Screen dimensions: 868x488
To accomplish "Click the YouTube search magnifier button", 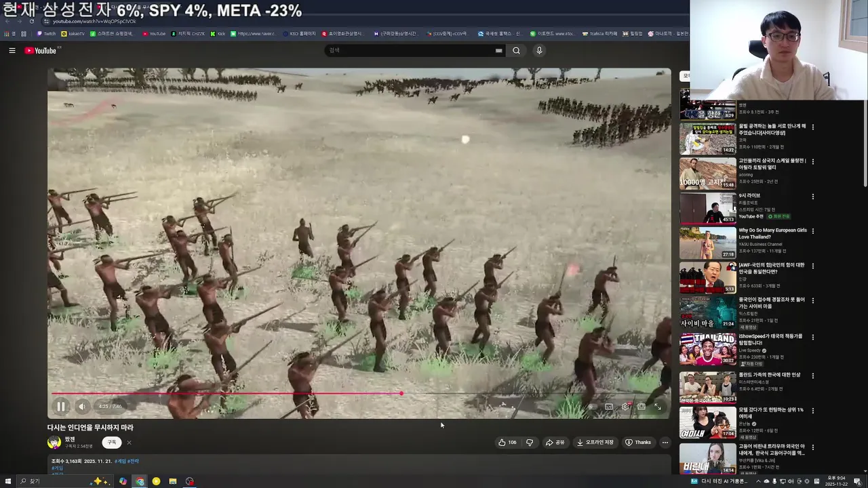I will coord(516,50).
